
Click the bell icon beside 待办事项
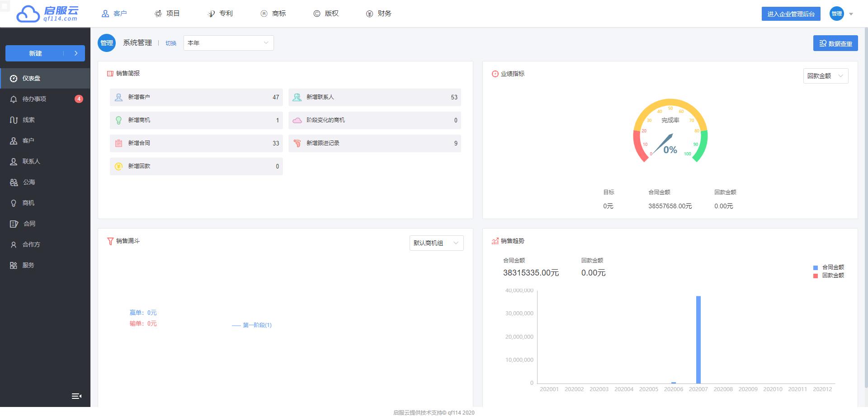tap(14, 99)
